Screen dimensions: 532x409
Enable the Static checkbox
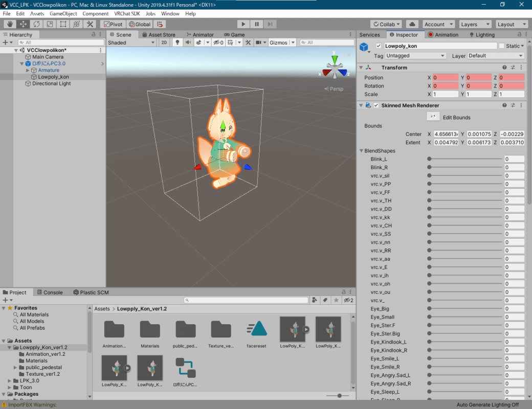click(x=501, y=46)
